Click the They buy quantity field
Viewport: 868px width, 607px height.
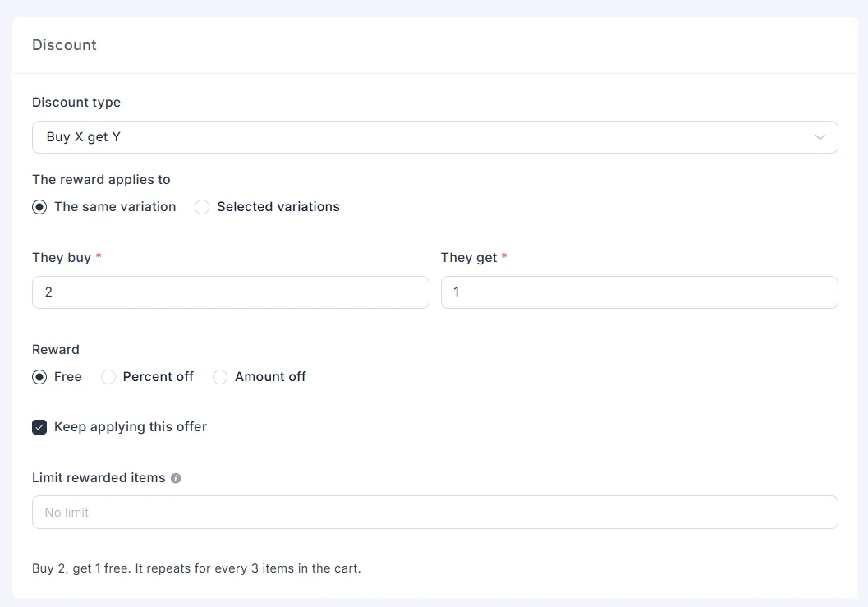(230, 292)
